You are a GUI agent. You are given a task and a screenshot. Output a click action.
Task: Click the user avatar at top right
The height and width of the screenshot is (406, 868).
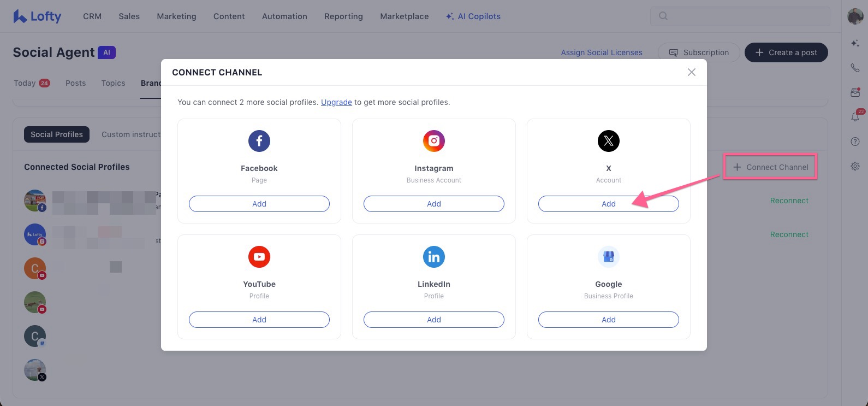point(855,16)
